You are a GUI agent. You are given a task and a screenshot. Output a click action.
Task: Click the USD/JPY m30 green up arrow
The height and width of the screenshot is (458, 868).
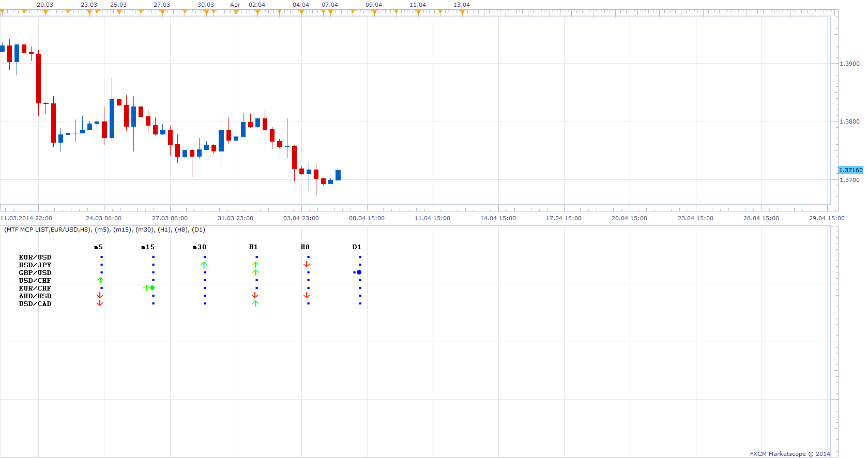(x=204, y=265)
